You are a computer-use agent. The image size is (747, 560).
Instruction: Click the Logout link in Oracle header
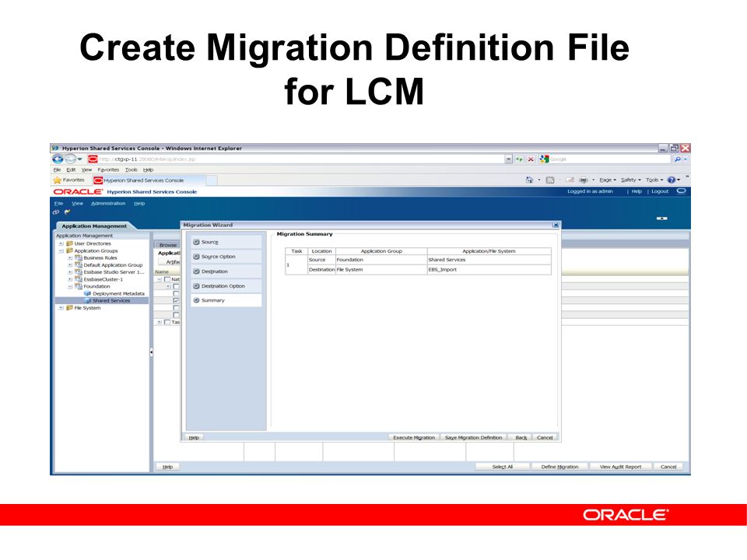[x=660, y=191]
